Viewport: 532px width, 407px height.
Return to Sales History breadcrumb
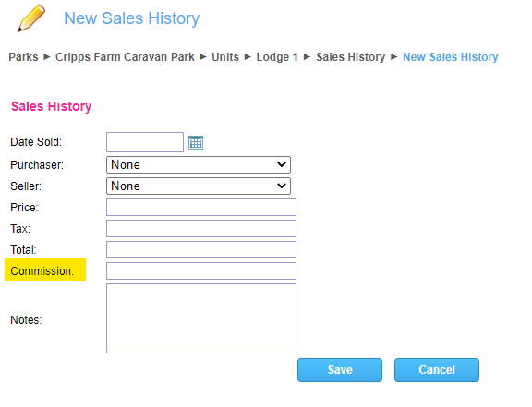click(351, 57)
